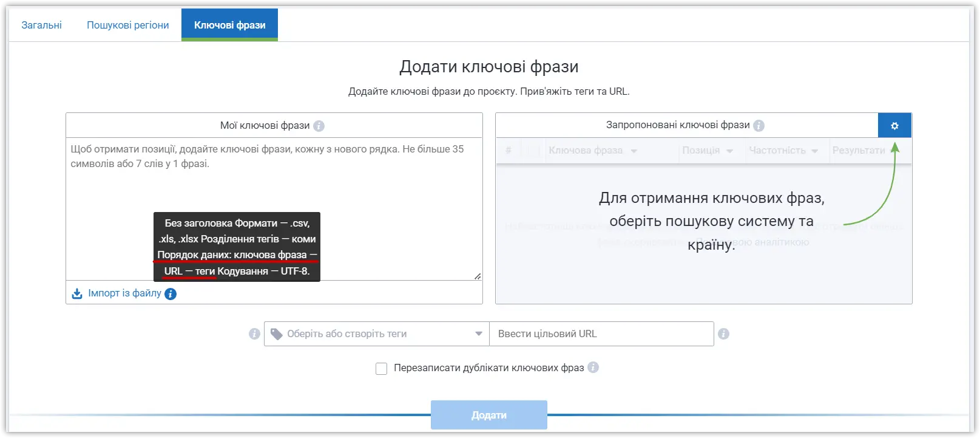Grab the keywords textarea resize handle
Image resolution: width=980 pixels, height=438 pixels.
point(478,276)
